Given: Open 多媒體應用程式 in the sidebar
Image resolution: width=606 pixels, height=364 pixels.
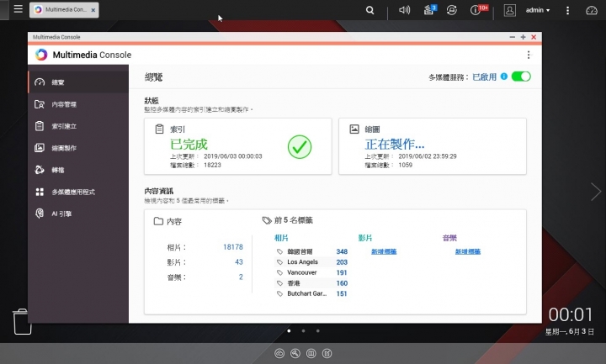Looking at the screenshot, I should pos(78,192).
